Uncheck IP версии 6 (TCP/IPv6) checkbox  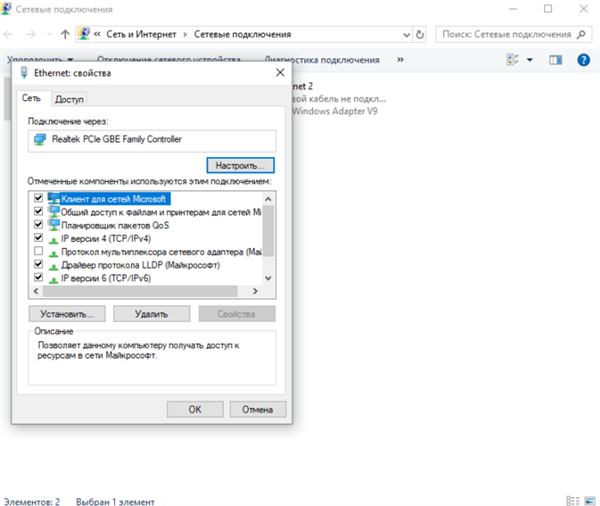coord(38,277)
